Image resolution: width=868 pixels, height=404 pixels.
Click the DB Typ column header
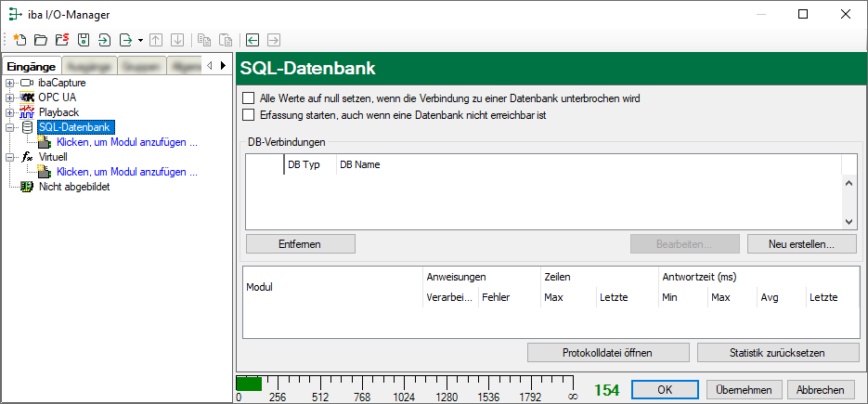(x=310, y=164)
